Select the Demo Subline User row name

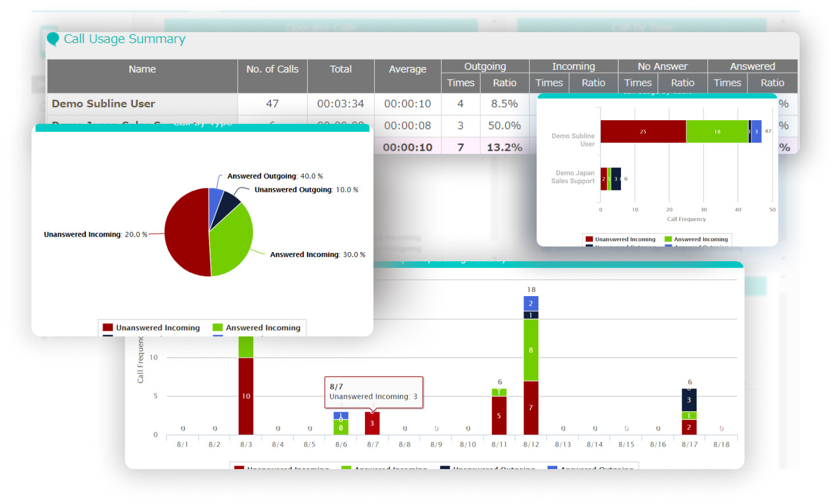click(x=103, y=104)
